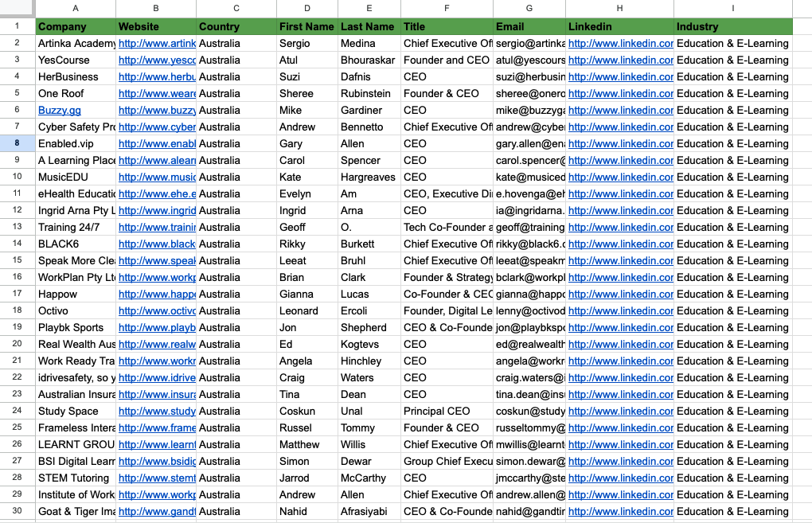Viewport: 812px width, 523px height.
Task: Select the Training 24/7 cell
Action: point(76,228)
